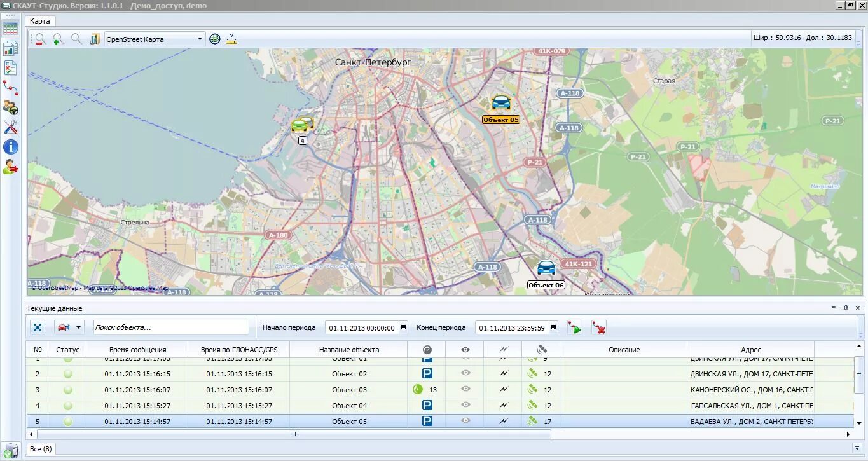
Task: Select the plain magnifier zoom tool
Action: [76, 39]
